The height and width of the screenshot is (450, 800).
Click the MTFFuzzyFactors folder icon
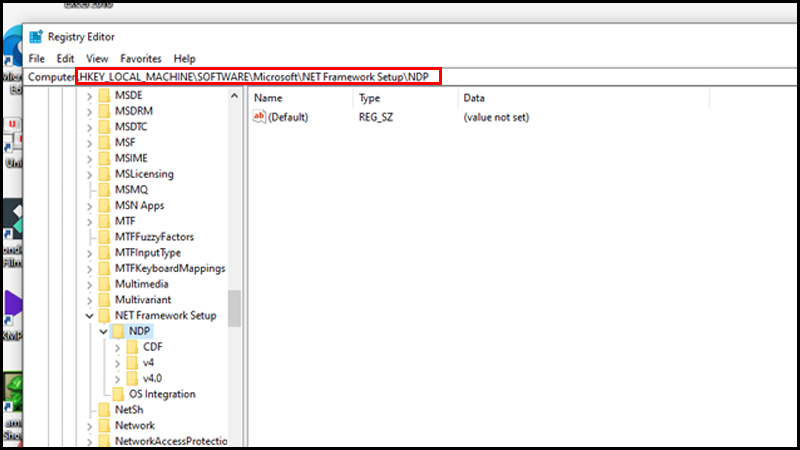pos(104,237)
